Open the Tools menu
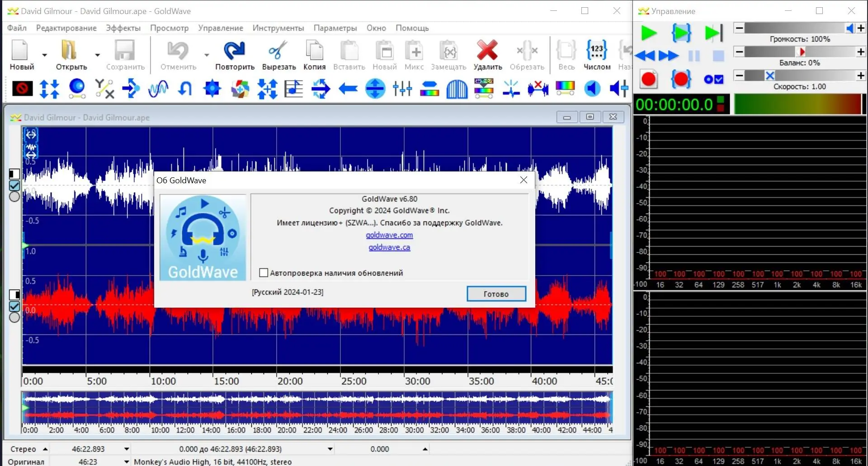This screenshot has width=868, height=466. pyautogui.click(x=278, y=28)
